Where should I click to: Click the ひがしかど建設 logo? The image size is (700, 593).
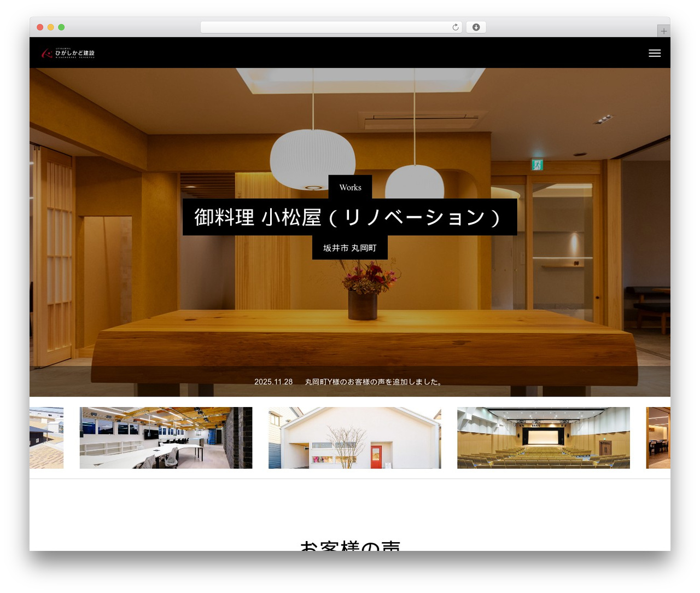pyautogui.click(x=68, y=53)
